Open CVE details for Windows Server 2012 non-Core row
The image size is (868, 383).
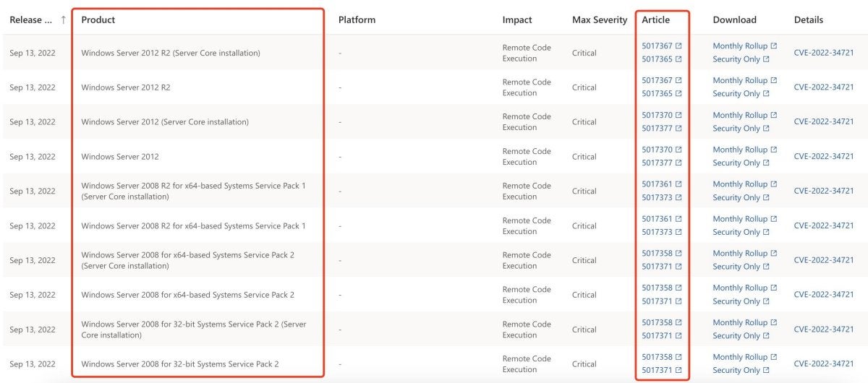click(x=824, y=157)
